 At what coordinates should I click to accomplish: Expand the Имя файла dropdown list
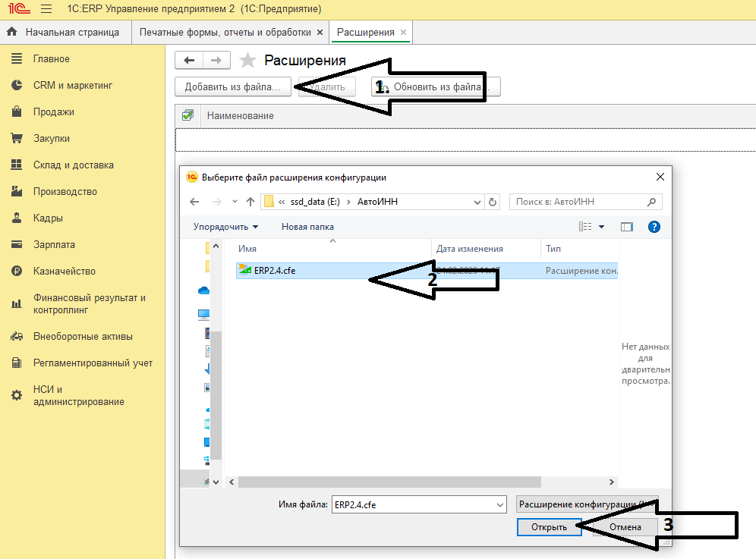pyautogui.click(x=500, y=505)
